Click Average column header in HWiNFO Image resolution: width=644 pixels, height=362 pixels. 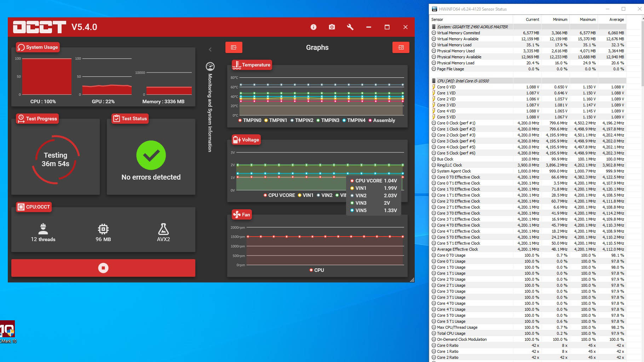point(612,19)
